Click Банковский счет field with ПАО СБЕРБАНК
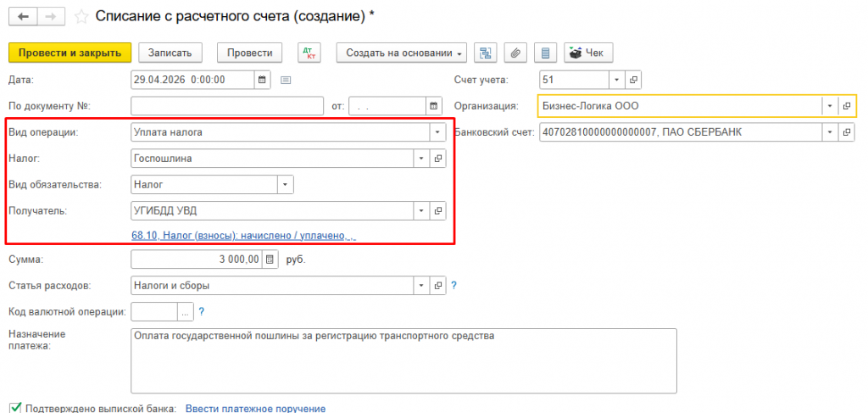This screenshot has height=413, width=868. coord(681,132)
